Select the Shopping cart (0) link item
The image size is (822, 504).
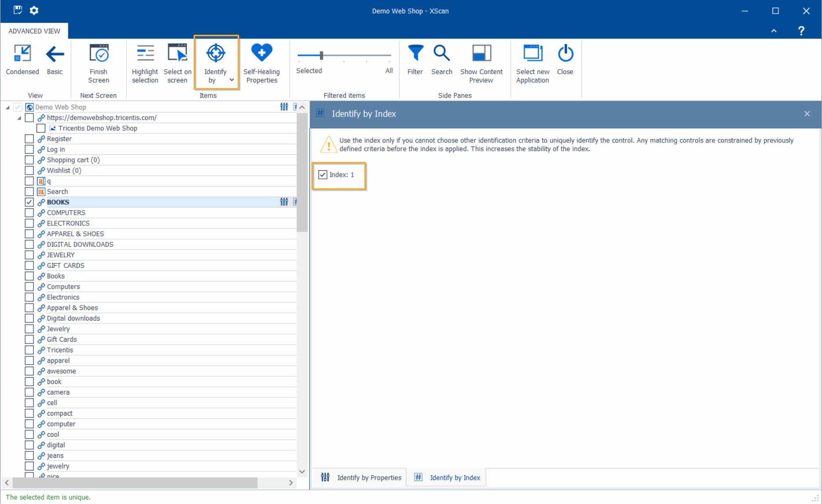73,160
